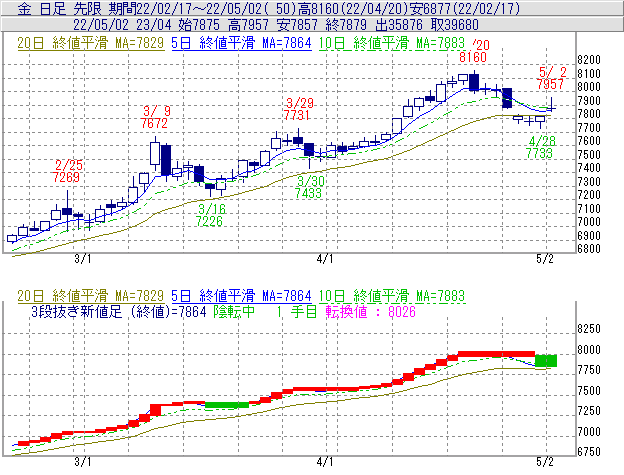The width and height of the screenshot is (624, 475).
Task: Click the 終7879 closing value in header
Action: tap(346, 25)
